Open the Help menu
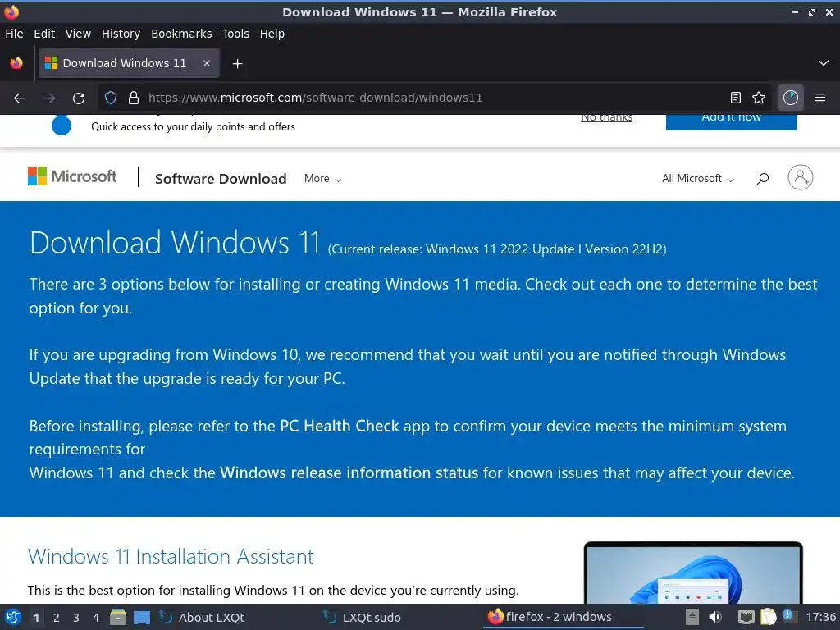This screenshot has width=840, height=630. click(x=272, y=34)
